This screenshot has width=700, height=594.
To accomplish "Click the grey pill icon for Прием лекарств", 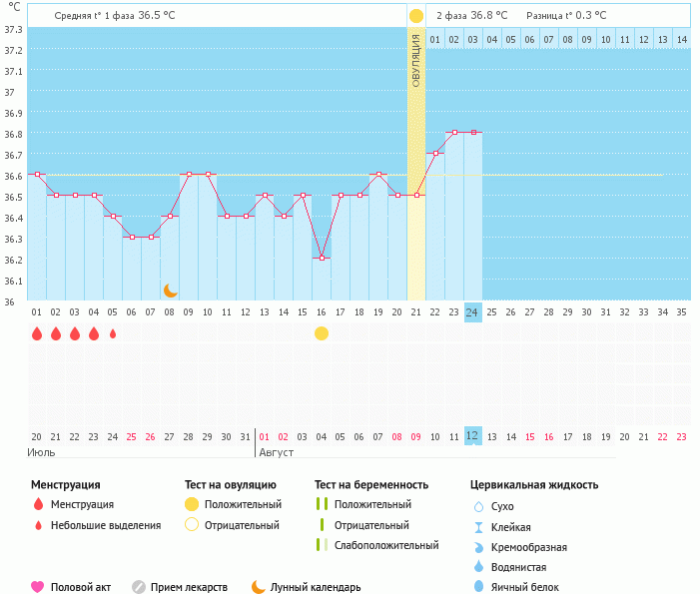I will [x=139, y=587].
